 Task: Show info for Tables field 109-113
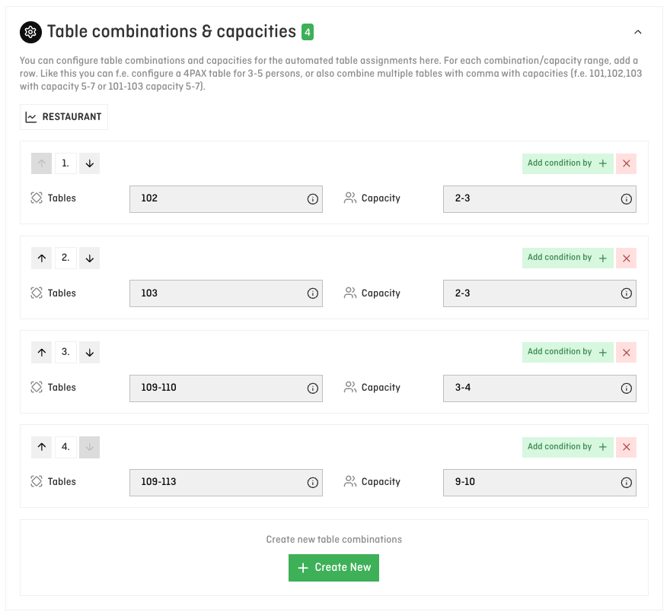coord(312,483)
